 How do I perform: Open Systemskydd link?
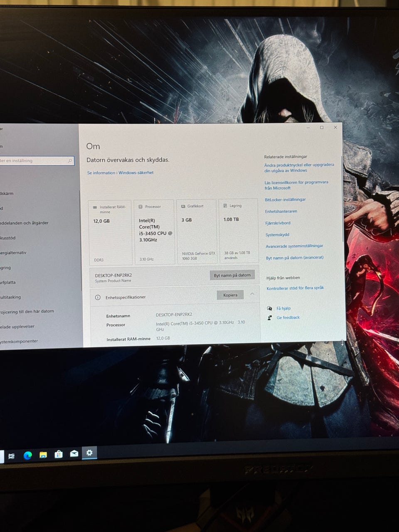coord(278,235)
